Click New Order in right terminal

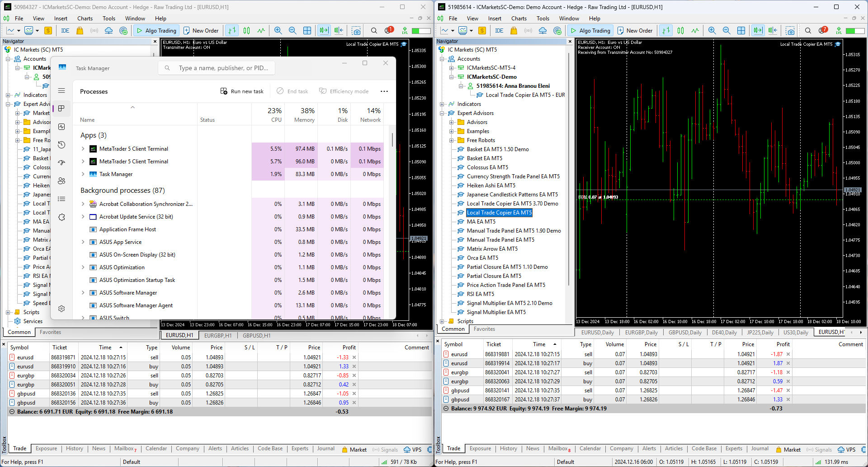click(635, 31)
